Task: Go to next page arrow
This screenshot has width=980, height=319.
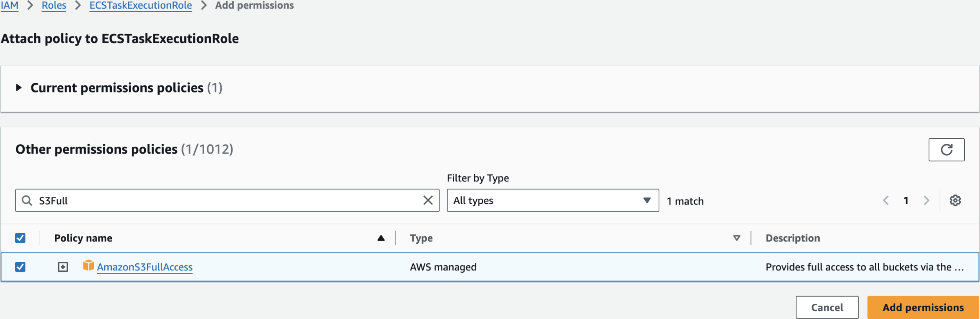Action: [926, 201]
